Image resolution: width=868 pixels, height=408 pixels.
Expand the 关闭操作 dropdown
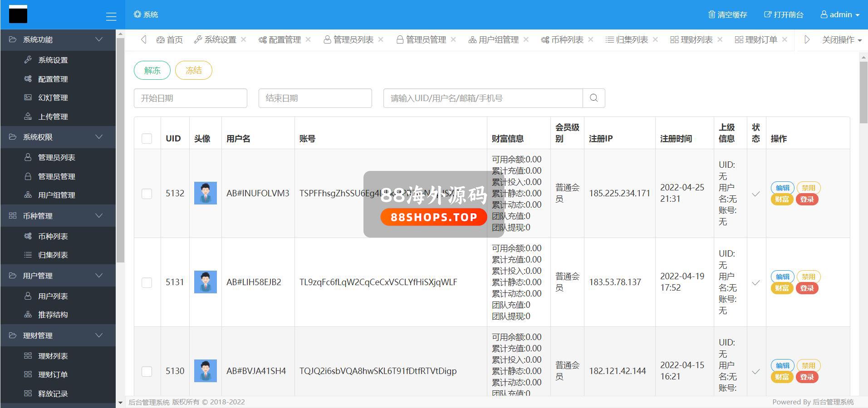coord(842,40)
